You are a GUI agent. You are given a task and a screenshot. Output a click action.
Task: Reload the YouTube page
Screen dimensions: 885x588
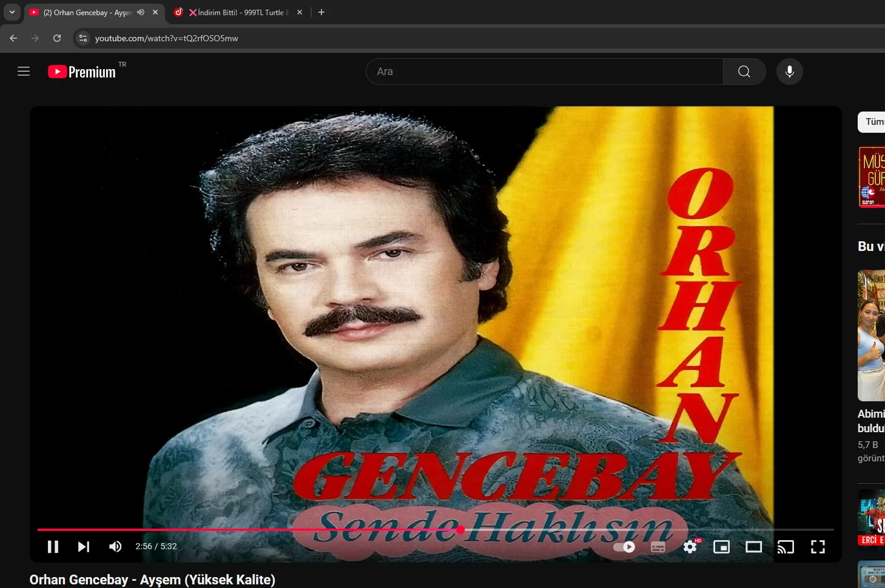pos(57,38)
